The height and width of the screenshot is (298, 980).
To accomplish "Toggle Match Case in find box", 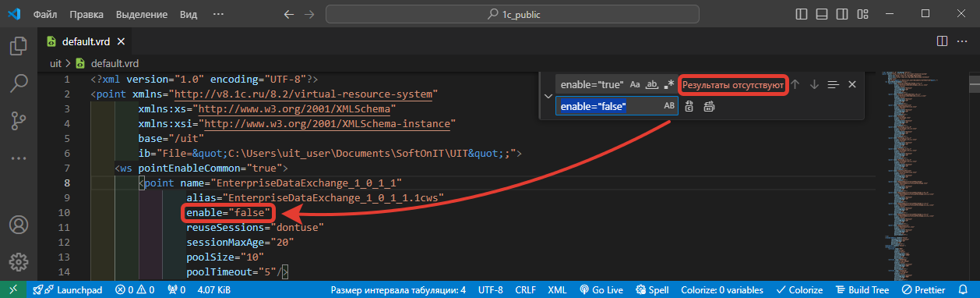I will point(635,84).
